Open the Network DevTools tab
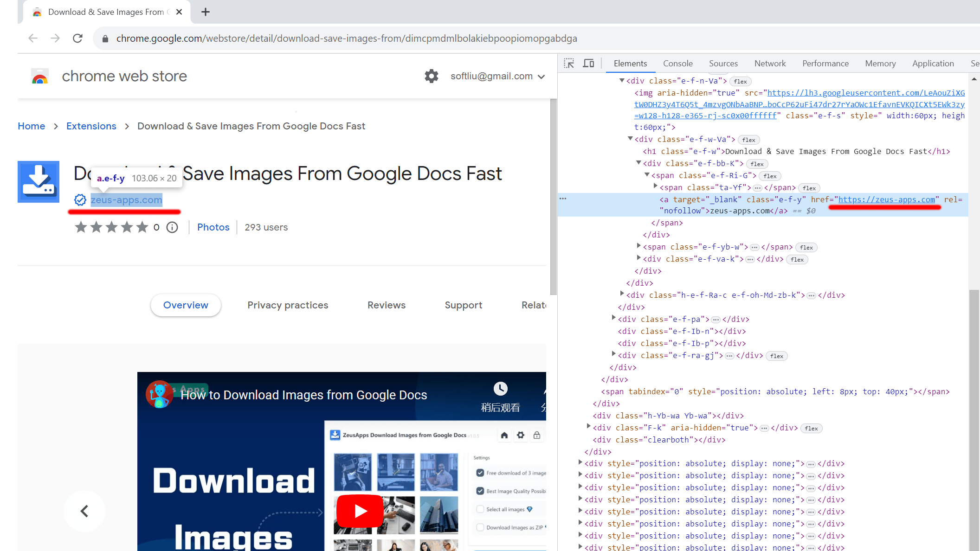The image size is (980, 551). (x=770, y=64)
